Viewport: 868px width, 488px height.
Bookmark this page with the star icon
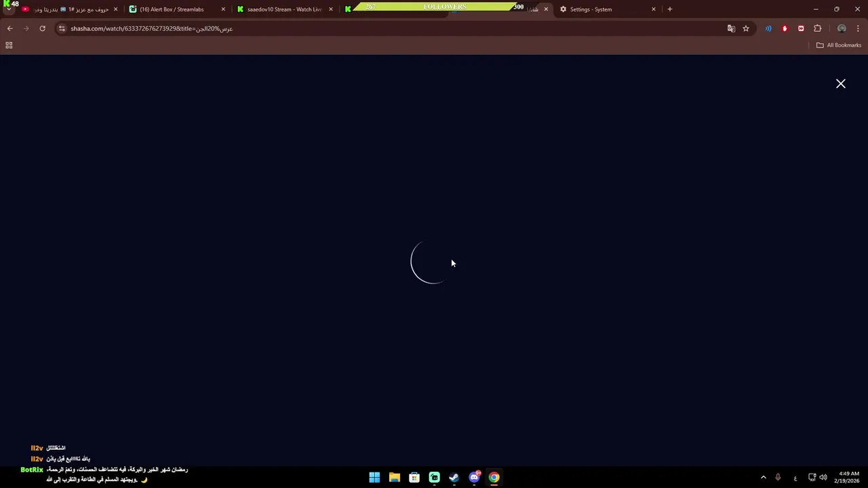746,28
